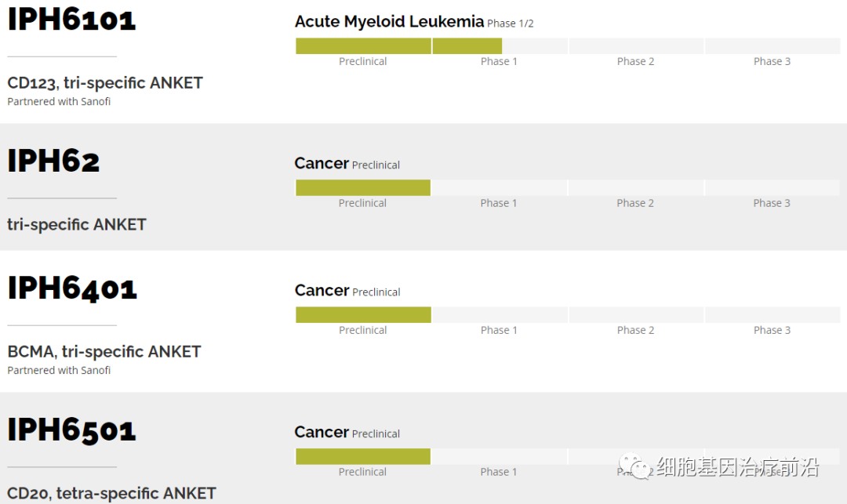Click the IPH6101 green progress bar
Viewport: 847px width, 504px height.
[x=398, y=46]
